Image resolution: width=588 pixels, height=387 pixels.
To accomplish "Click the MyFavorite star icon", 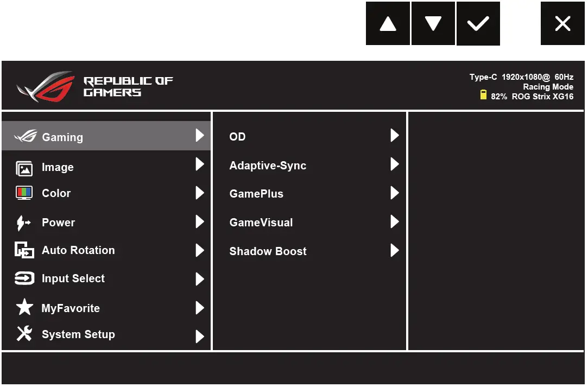I will pos(24,308).
